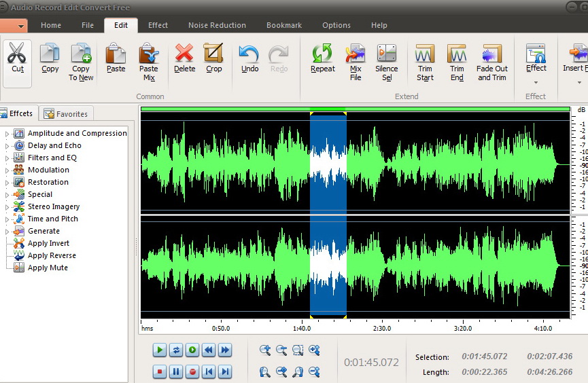Click the zoom in magnifier button

[265, 350]
